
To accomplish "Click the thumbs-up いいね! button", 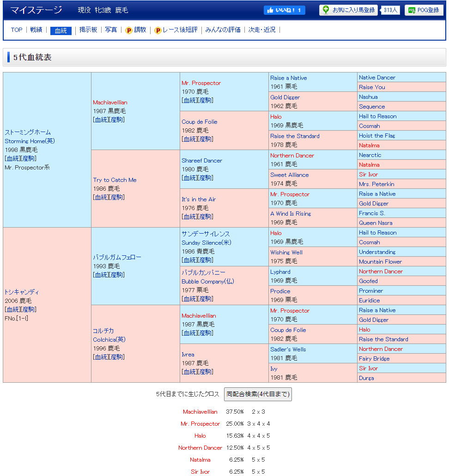I will point(285,10).
